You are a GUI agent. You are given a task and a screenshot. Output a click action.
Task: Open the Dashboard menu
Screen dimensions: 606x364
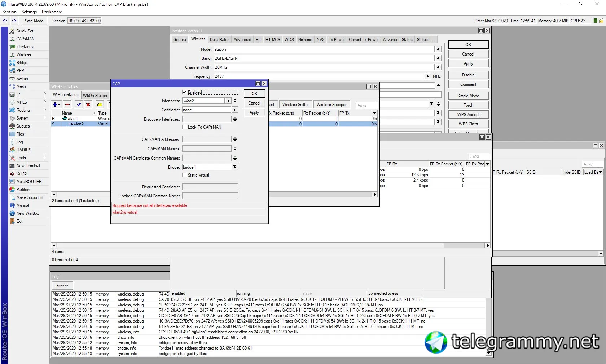tap(52, 12)
